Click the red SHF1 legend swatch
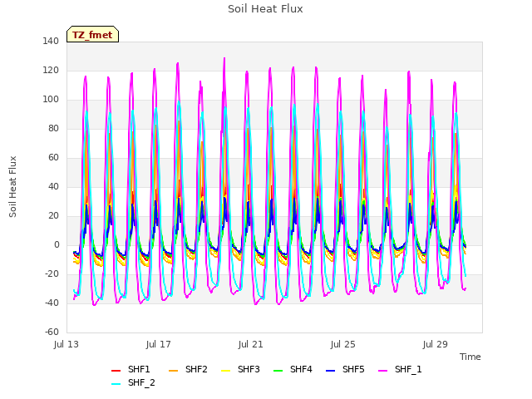This screenshot has width=532, height=399. tap(116, 371)
